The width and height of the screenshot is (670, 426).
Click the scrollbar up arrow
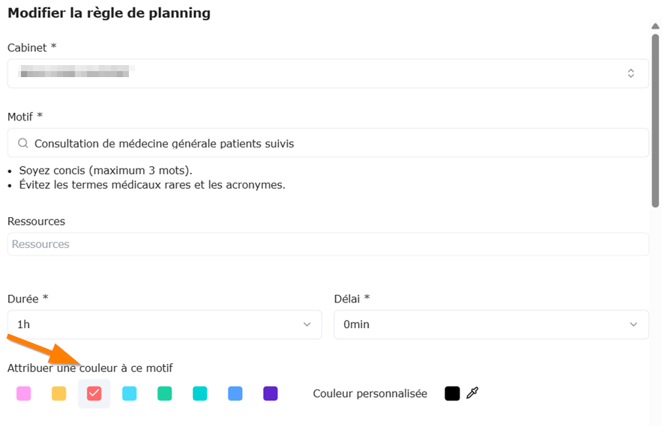click(x=655, y=26)
